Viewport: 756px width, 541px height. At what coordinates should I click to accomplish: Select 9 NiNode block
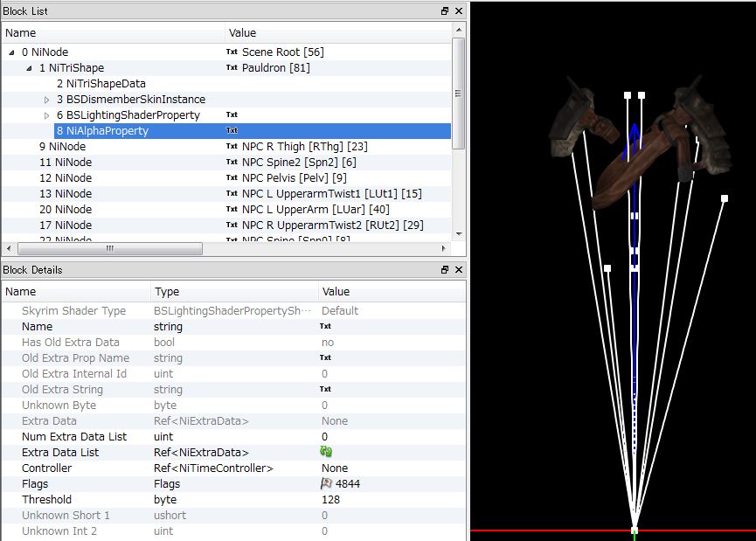tap(62, 147)
